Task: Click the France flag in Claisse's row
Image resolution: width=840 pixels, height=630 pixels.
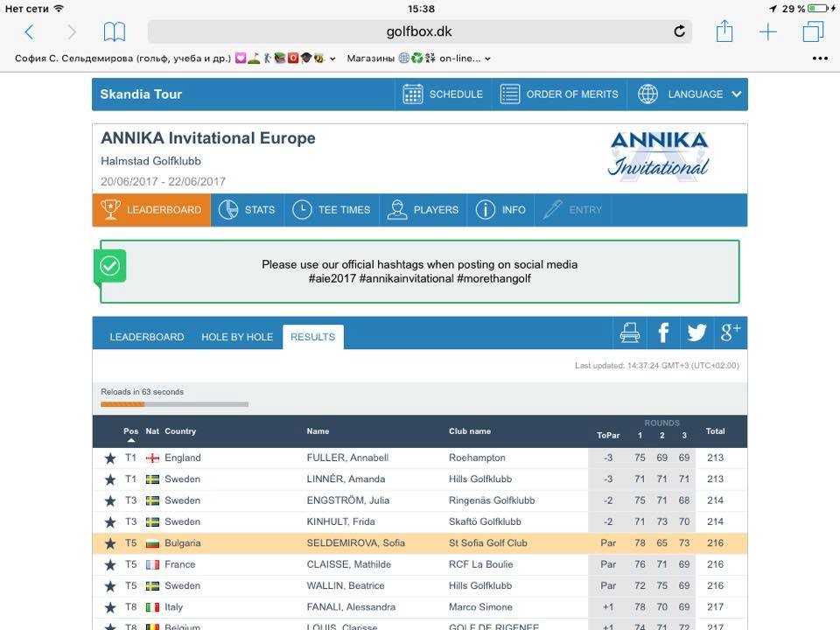Action: pyautogui.click(x=152, y=564)
